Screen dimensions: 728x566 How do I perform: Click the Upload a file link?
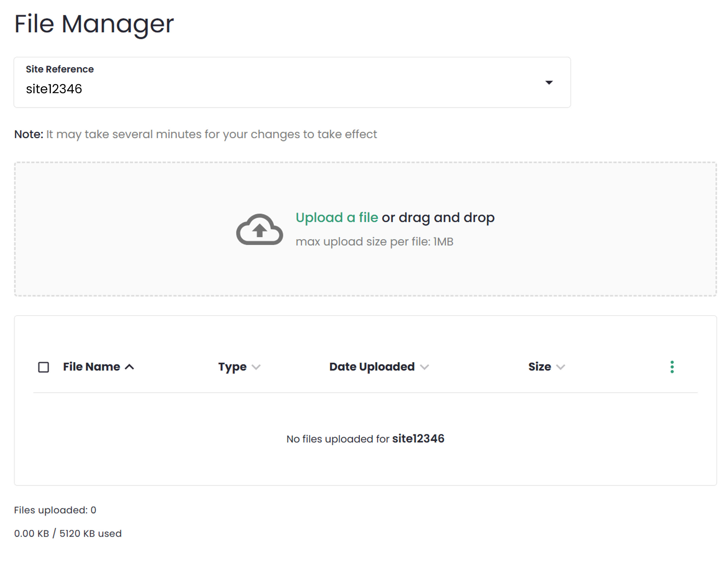[x=337, y=218]
